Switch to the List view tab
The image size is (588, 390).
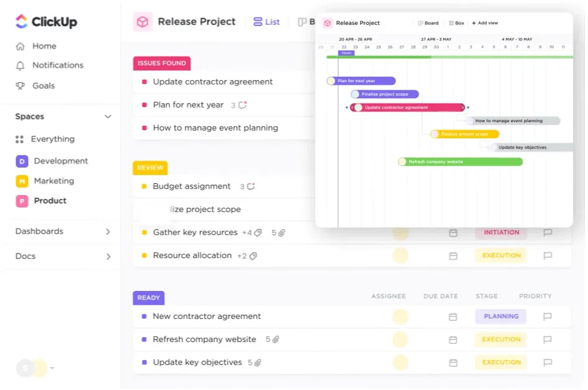point(266,22)
